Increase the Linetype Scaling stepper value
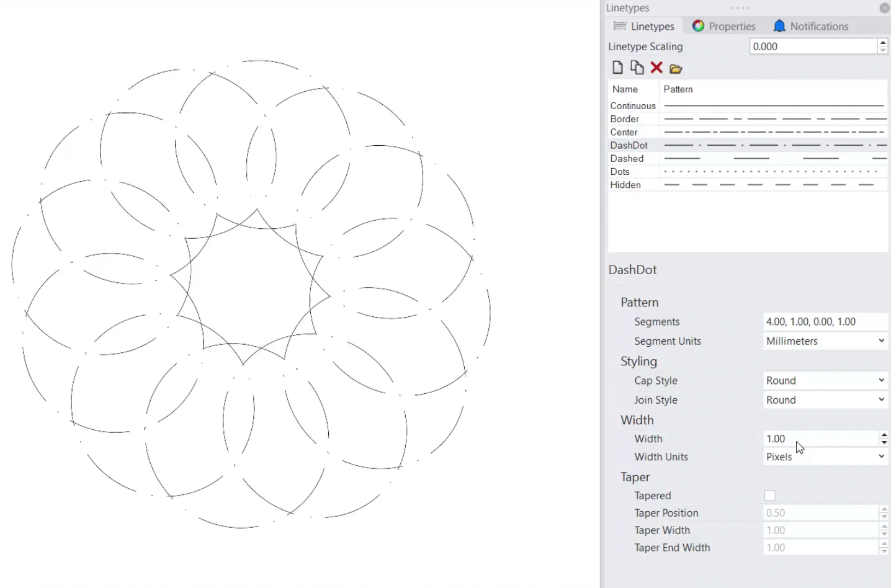This screenshot has height=588, width=891. (883, 42)
